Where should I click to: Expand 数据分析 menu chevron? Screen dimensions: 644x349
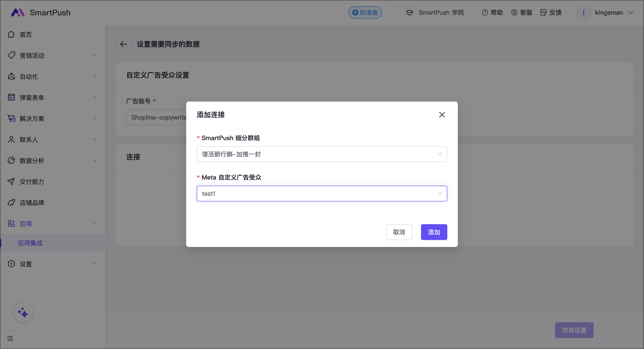coord(95,160)
